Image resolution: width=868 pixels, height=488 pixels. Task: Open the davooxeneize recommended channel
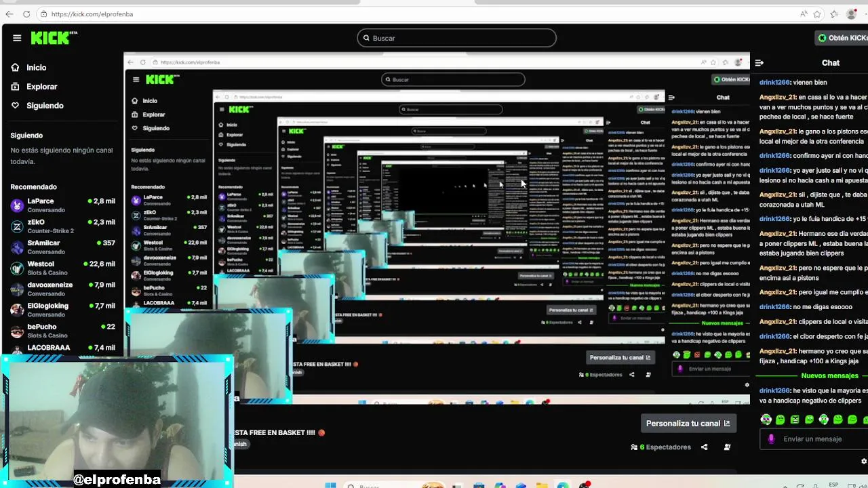[x=62, y=289]
